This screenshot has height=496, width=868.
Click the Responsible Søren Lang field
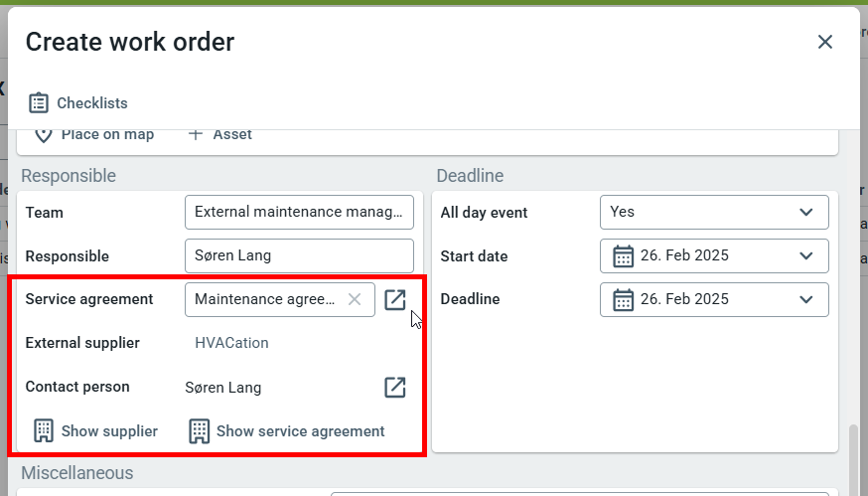point(299,256)
